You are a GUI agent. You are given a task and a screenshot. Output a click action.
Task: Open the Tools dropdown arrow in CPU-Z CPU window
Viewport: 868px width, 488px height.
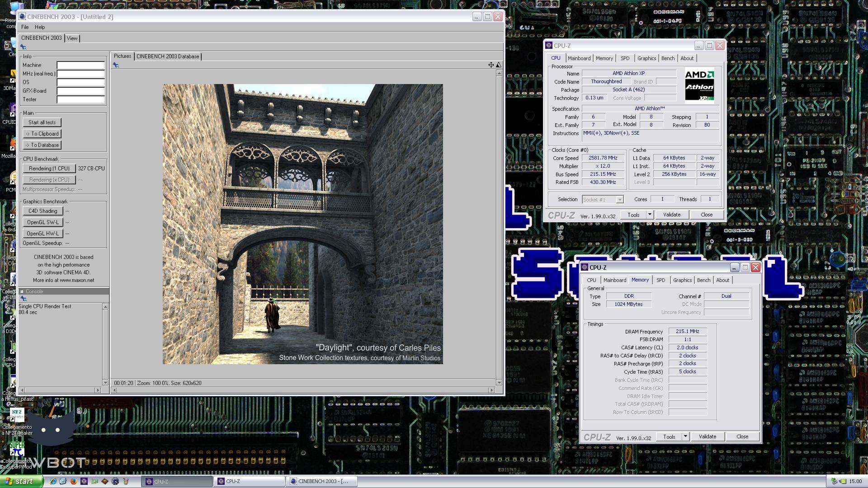pos(650,215)
